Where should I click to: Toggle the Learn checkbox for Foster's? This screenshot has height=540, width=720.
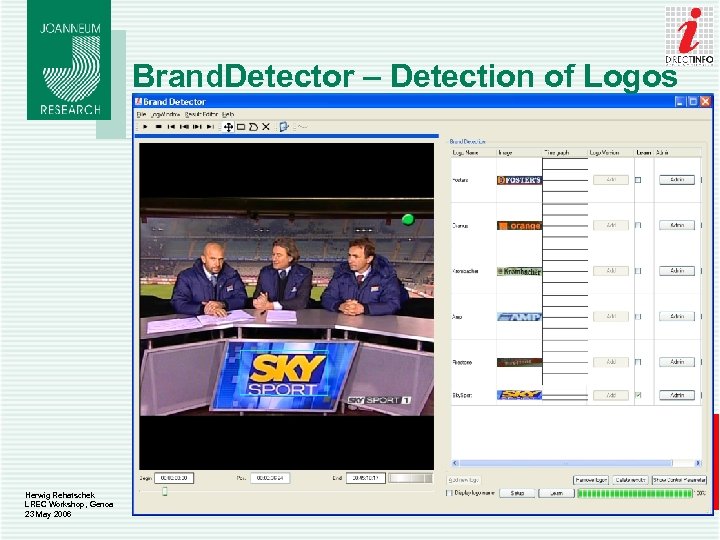(x=638, y=180)
